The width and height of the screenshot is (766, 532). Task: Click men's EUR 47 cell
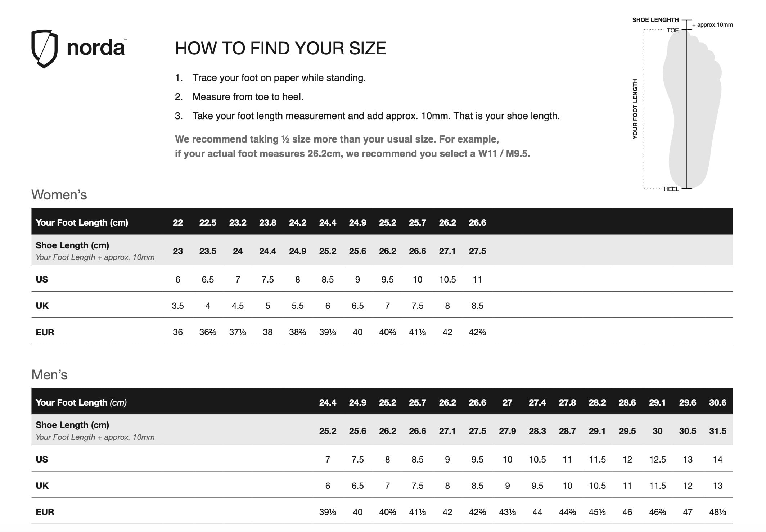coord(688,512)
